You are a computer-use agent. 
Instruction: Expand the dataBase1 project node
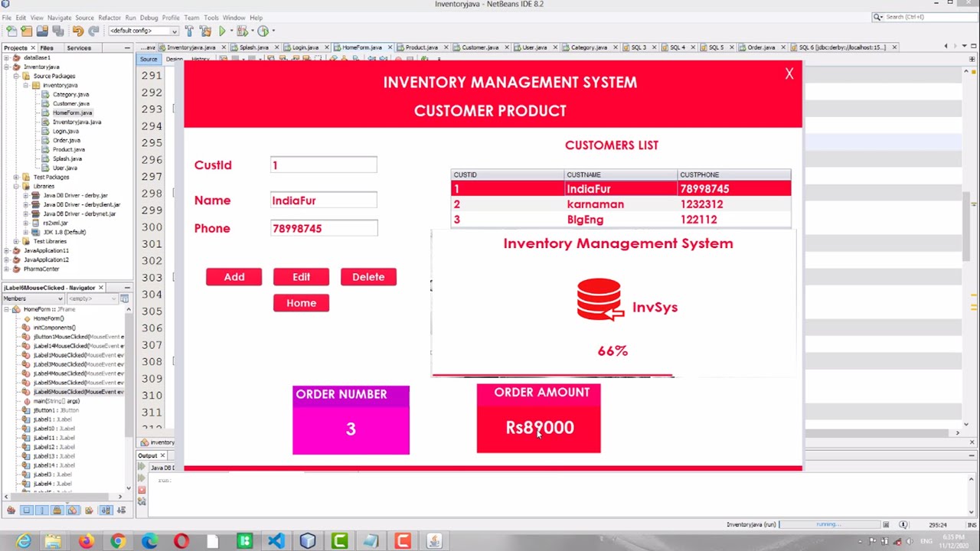(7, 57)
